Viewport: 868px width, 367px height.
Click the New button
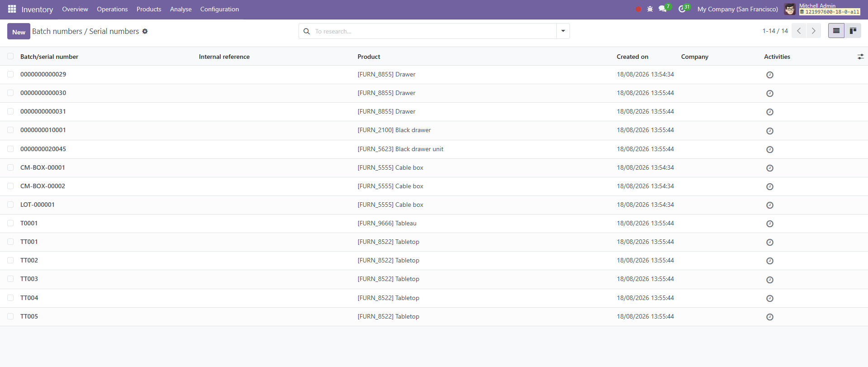[x=19, y=31]
